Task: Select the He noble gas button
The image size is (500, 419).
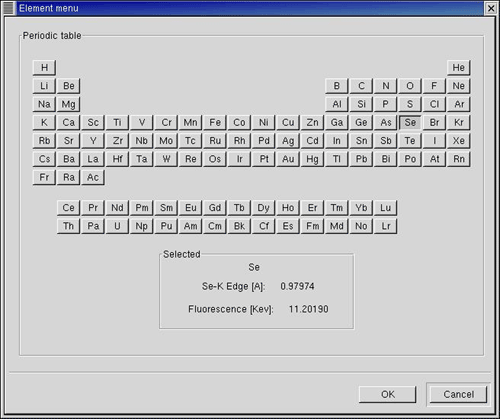Action: pyautogui.click(x=459, y=68)
